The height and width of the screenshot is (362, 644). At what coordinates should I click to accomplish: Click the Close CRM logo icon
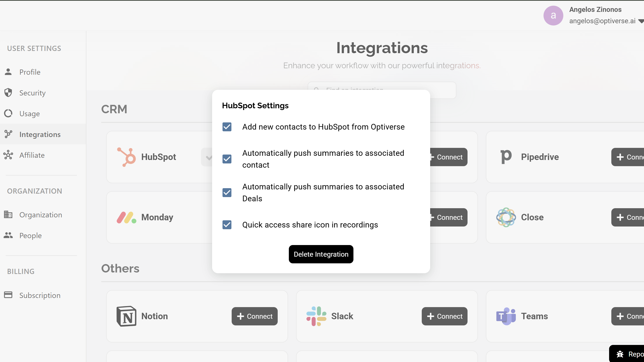(x=506, y=217)
